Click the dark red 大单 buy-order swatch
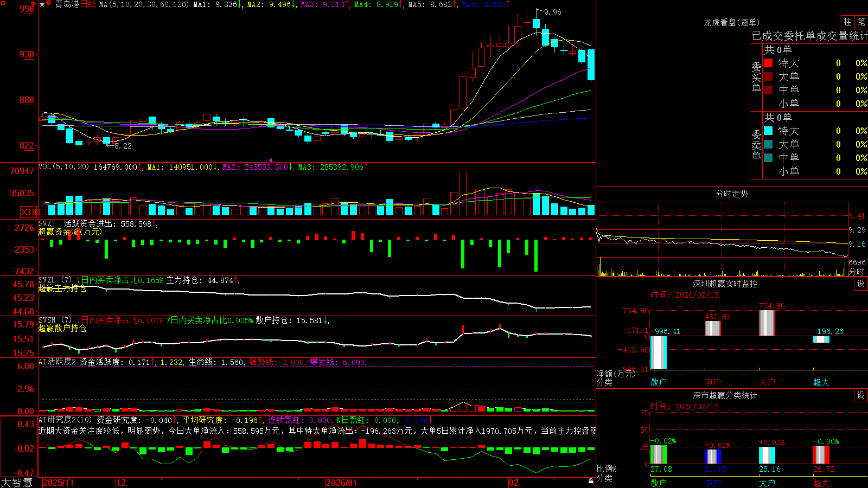 (x=768, y=76)
